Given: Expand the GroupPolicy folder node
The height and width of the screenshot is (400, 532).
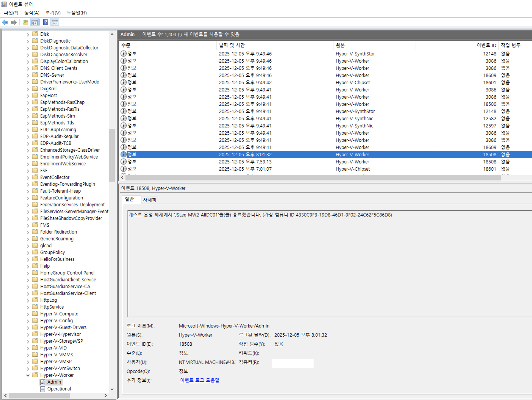Looking at the screenshot, I should (x=28, y=253).
